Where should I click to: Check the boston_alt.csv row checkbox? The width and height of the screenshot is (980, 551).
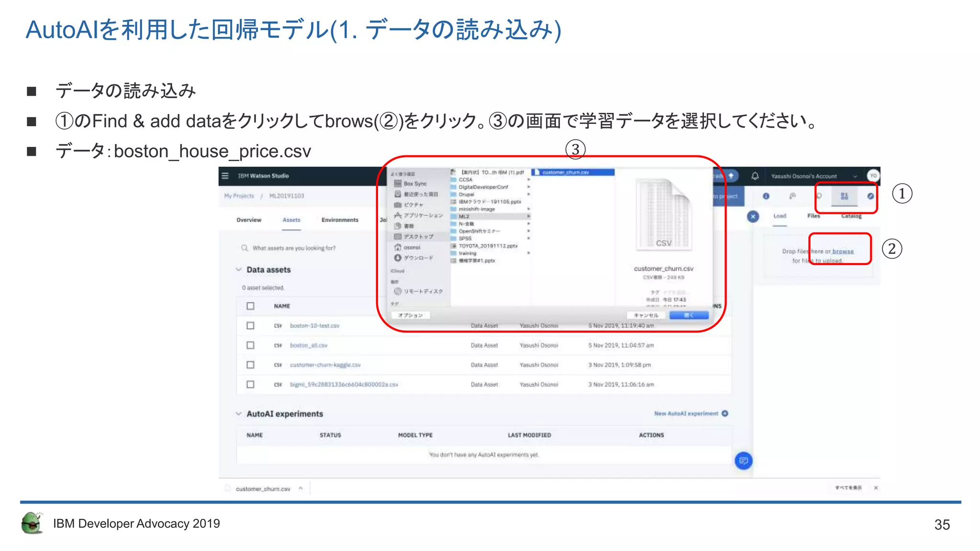(250, 345)
